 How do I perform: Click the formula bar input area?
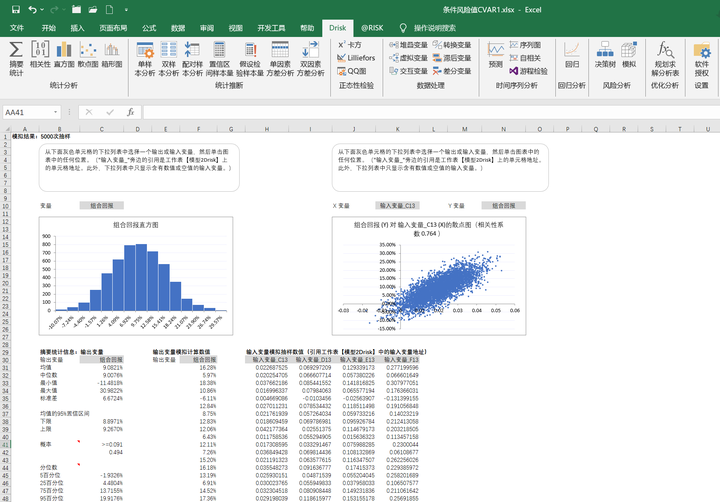tap(431, 112)
